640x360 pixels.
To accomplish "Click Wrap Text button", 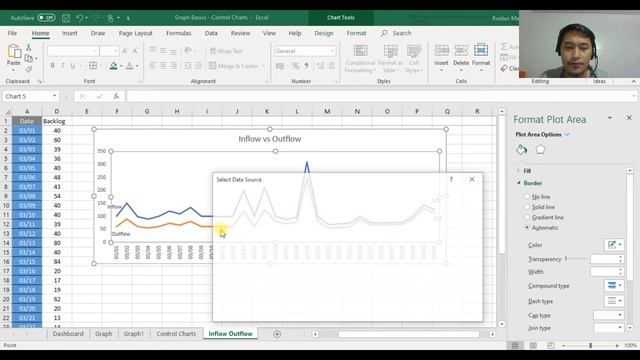I will pos(226,51).
